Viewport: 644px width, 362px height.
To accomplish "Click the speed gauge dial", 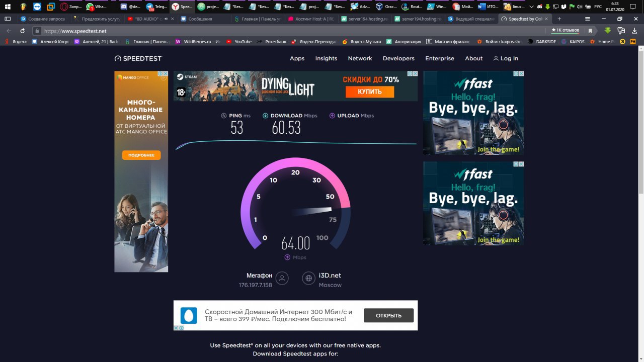I will click(x=295, y=204).
